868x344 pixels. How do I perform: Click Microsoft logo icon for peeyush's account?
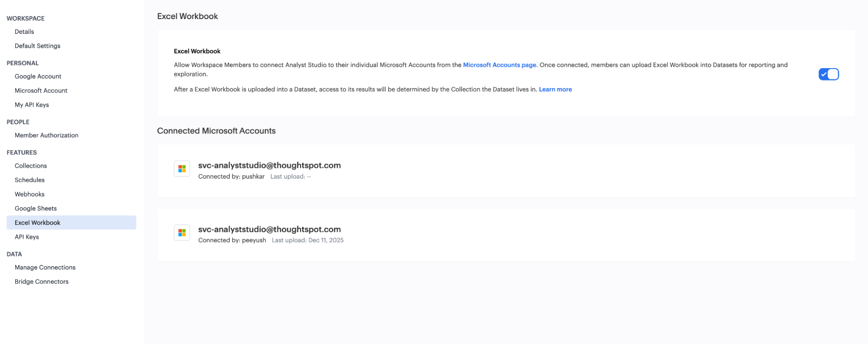click(x=182, y=233)
